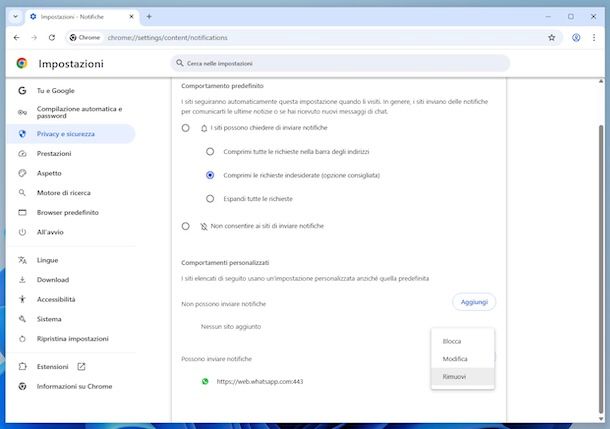Viewport: 610px width, 429px height.
Task: Bookmark this page with star icon
Action: tap(551, 38)
